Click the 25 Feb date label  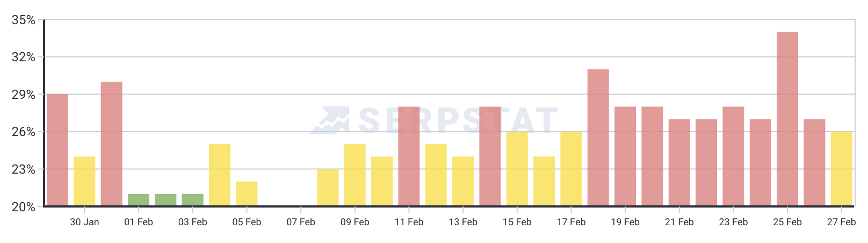[787, 222]
